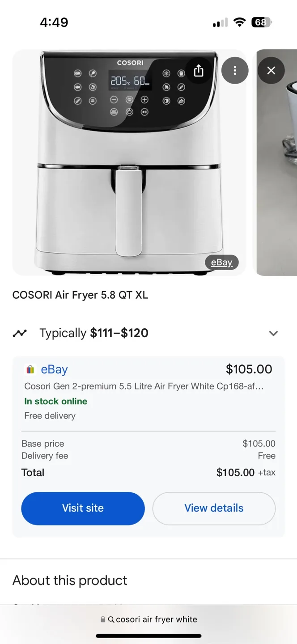297x644 pixels.
Task: Open the three-dot overflow menu
Action: click(235, 70)
